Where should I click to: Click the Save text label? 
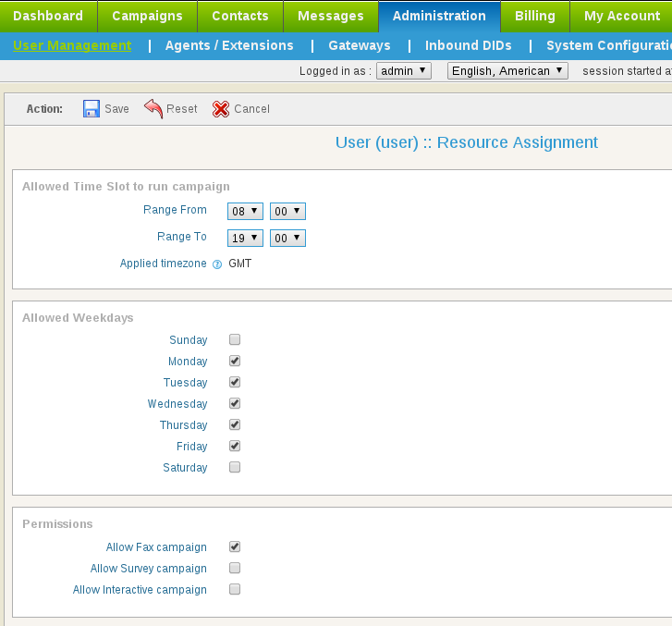click(x=117, y=109)
